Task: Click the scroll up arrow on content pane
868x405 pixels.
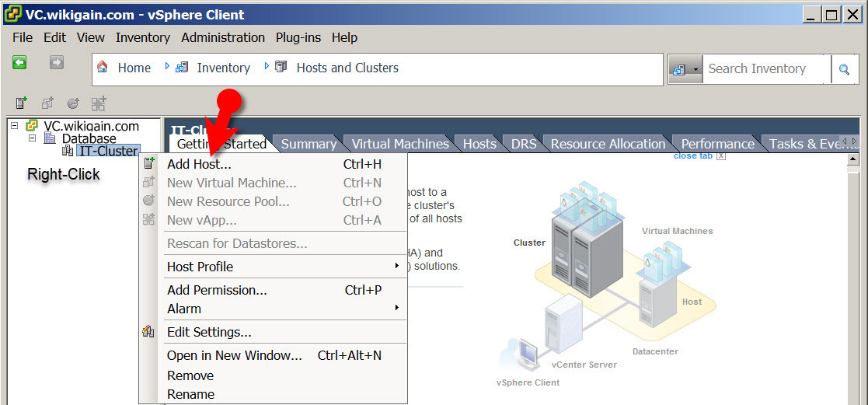Action: point(853,159)
